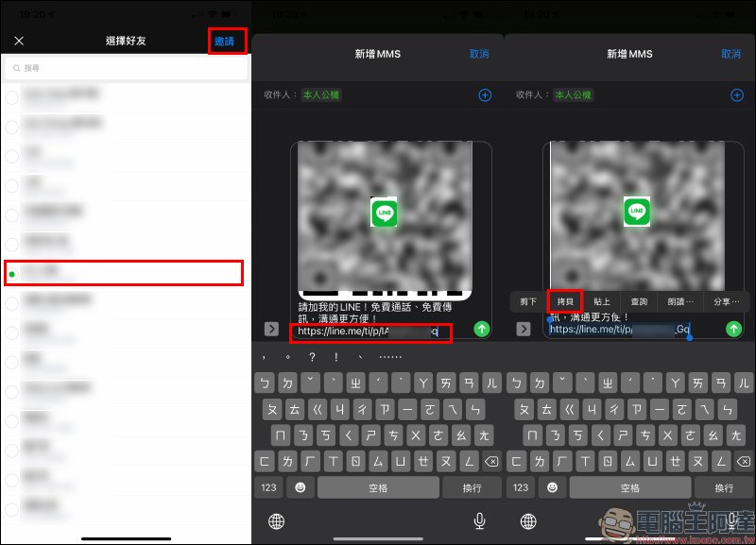Tap the ㄕ key, right keyboard
756x545 pixels.
(623, 435)
